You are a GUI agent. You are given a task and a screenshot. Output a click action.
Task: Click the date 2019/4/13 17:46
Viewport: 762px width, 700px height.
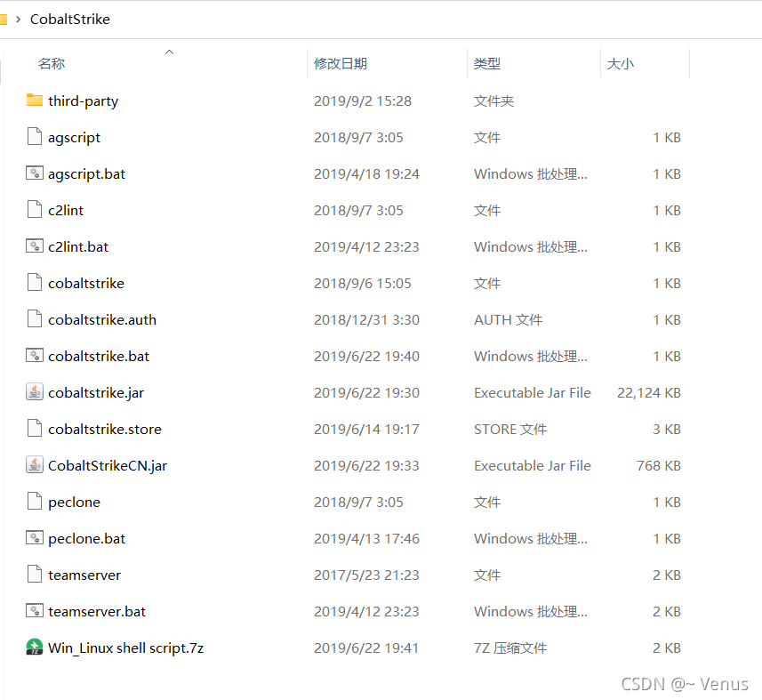pyautogui.click(x=366, y=539)
